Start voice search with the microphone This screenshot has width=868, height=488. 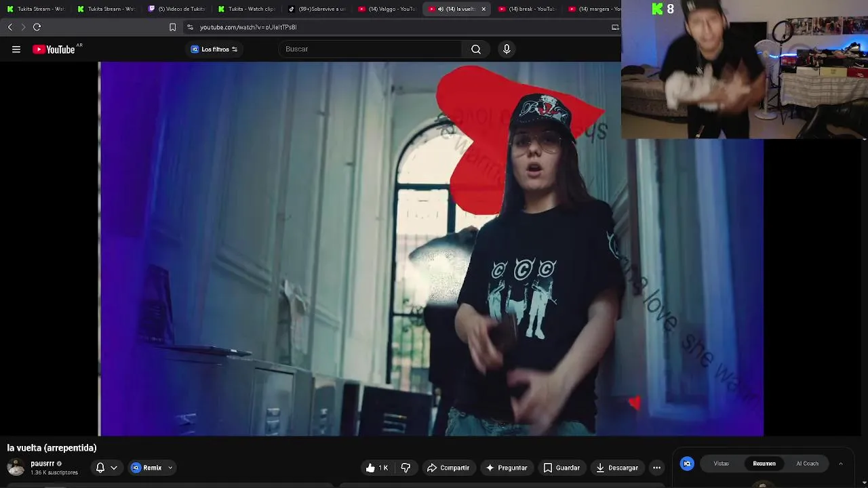pos(507,49)
